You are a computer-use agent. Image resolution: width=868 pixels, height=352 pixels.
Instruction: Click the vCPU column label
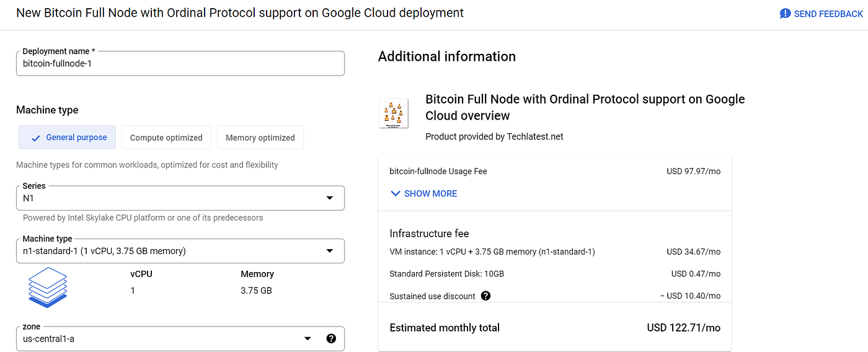click(141, 274)
